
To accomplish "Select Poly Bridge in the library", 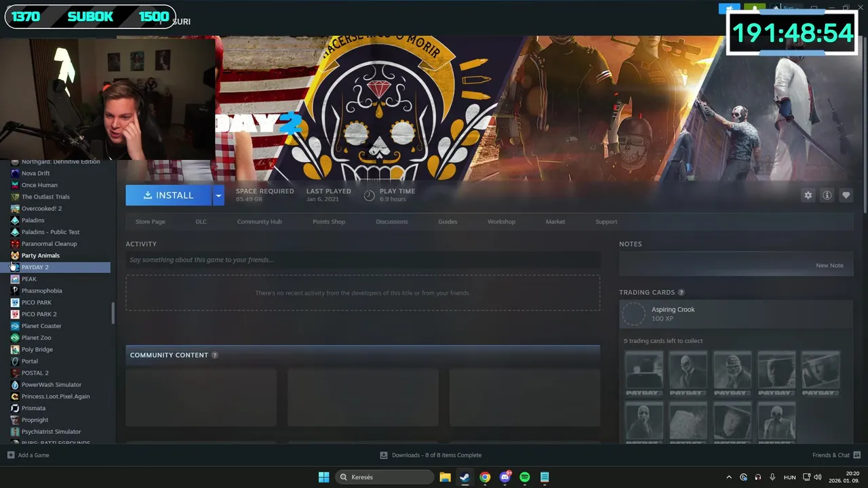I will [x=37, y=350].
